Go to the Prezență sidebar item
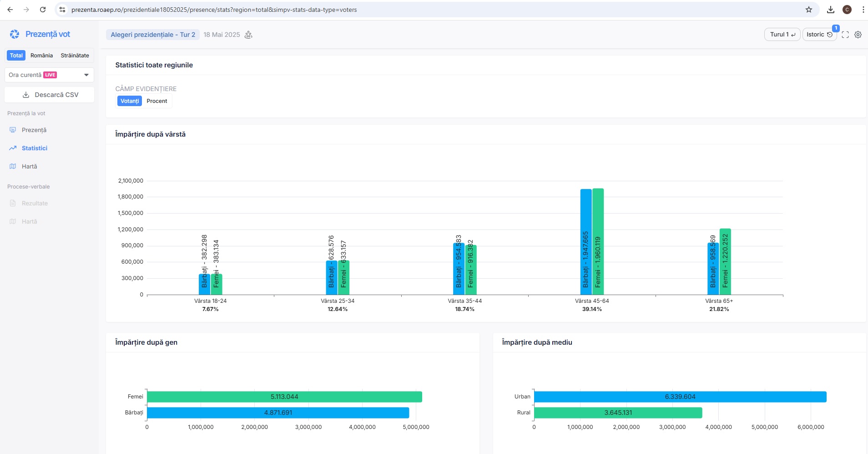Image resolution: width=868 pixels, height=454 pixels. tap(34, 130)
